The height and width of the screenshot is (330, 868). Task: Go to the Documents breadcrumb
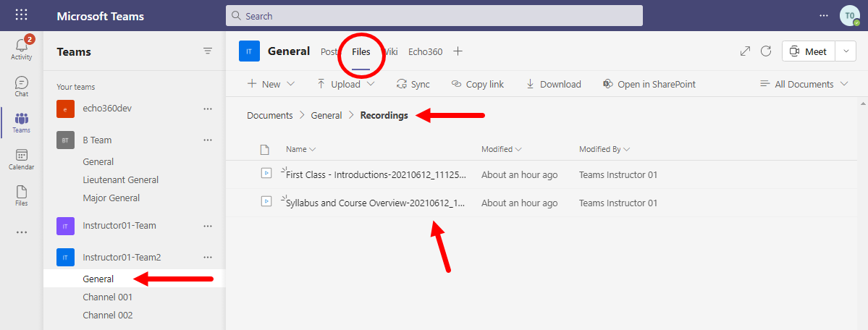click(269, 116)
